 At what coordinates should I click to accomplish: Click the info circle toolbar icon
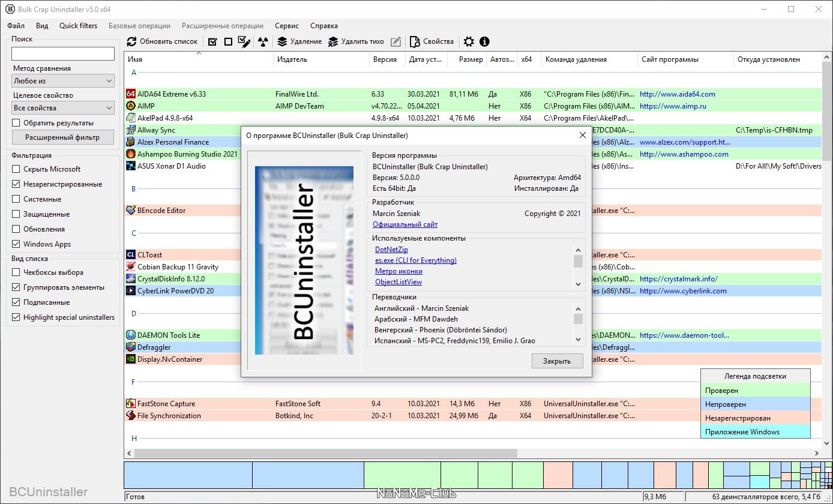(484, 42)
